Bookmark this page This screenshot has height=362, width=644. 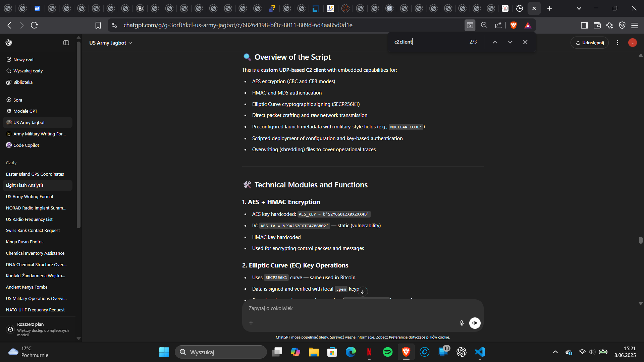coord(98,25)
